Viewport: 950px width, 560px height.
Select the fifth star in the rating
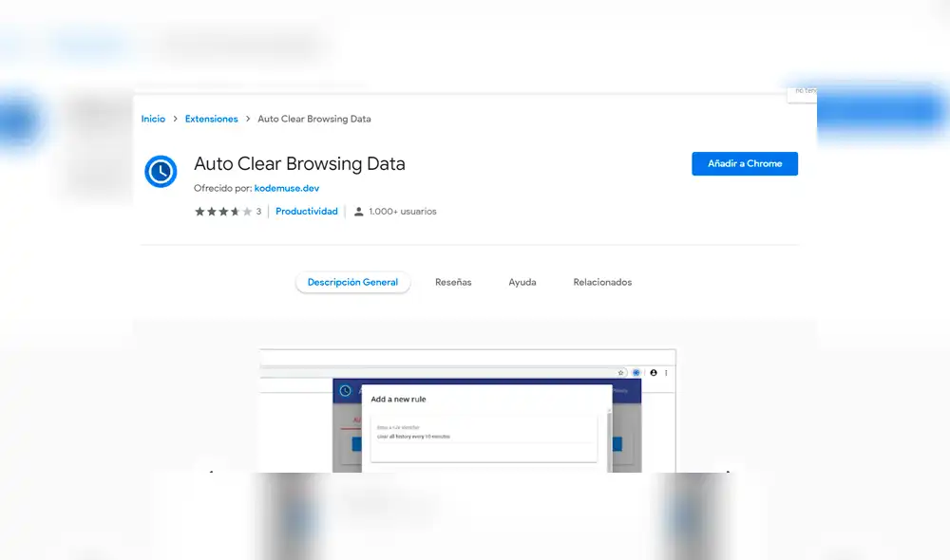pyautogui.click(x=245, y=212)
